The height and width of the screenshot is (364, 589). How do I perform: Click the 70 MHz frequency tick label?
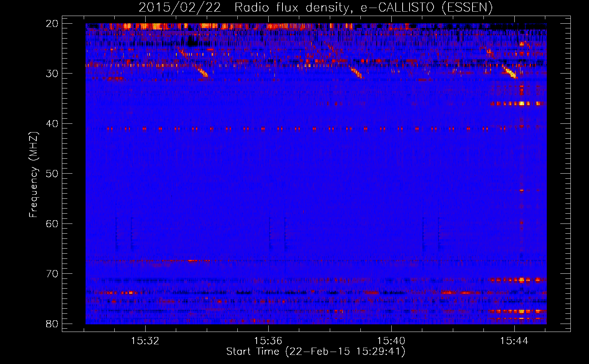pos(52,274)
